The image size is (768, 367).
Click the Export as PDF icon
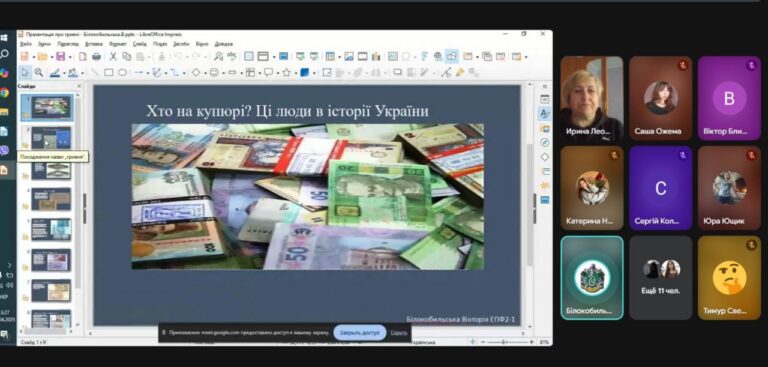[83, 57]
